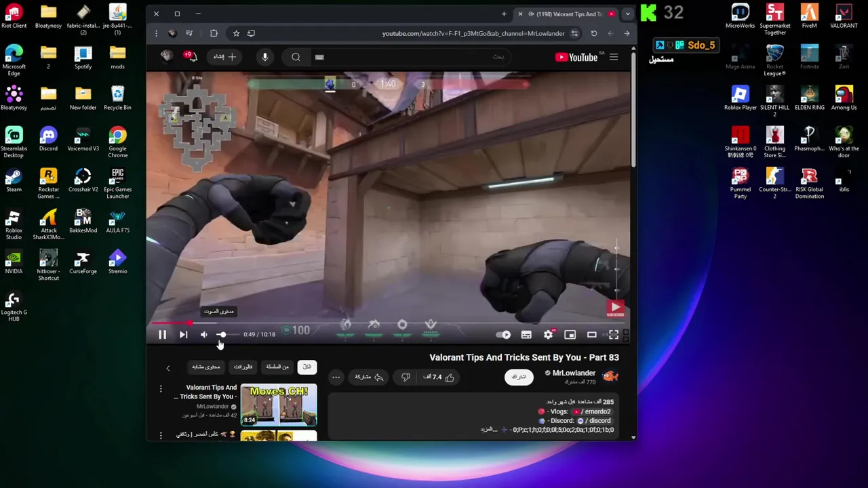Click the MrLowlander fish channel avatar
Screen dimensions: 868x488
pyautogui.click(x=610, y=376)
